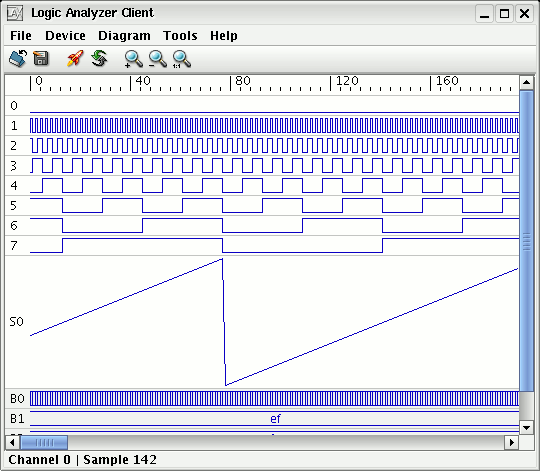The width and height of the screenshot is (540, 471).
Task: Zoom in with the magnifier plus icon
Action: (134, 59)
